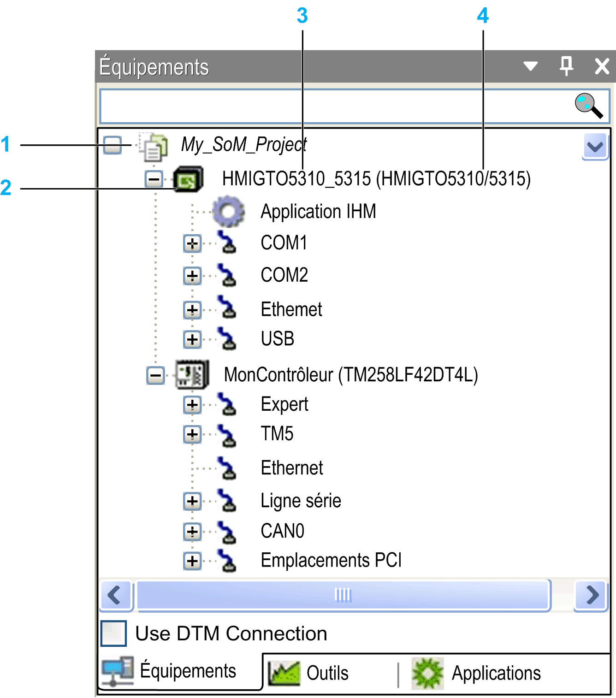
Task: Select the USB label
Action: pyautogui.click(x=278, y=339)
